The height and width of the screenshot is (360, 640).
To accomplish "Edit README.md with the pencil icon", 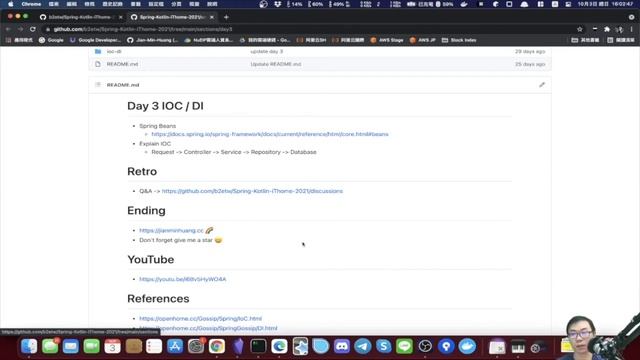I will (542, 84).
